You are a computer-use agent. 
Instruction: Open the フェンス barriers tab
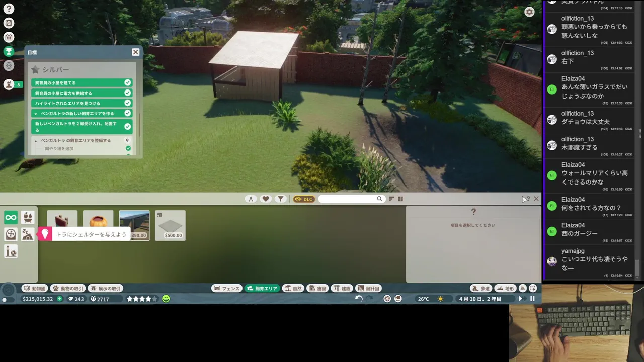(227, 289)
